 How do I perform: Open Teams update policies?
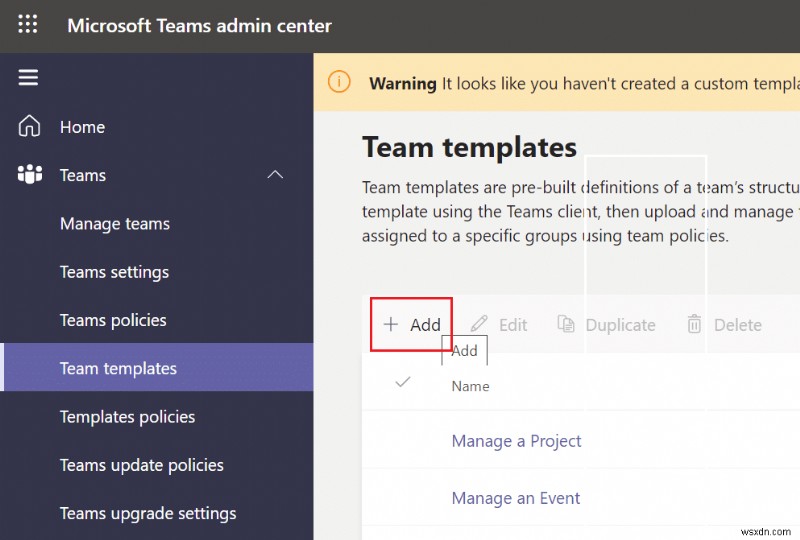141,465
